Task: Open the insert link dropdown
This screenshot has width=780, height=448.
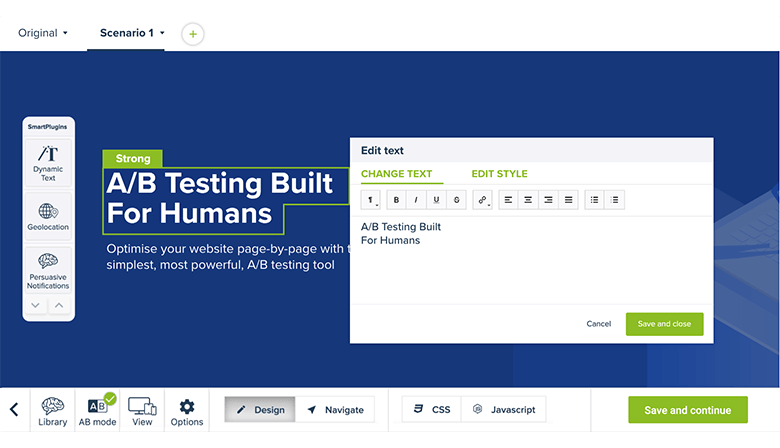Action: tap(483, 200)
